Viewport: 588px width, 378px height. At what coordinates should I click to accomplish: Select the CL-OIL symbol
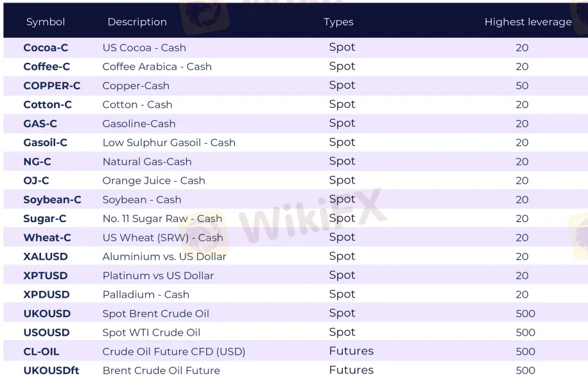pos(42,352)
